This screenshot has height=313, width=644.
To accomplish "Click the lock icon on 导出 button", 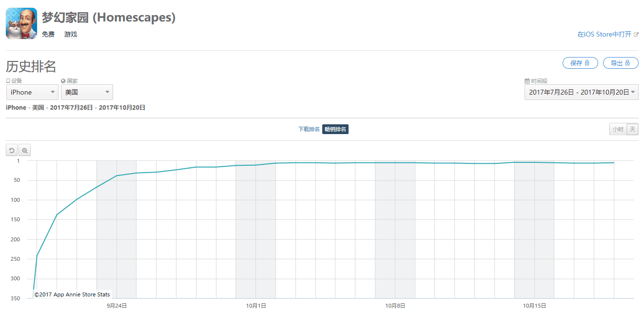I will [x=628, y=63].
